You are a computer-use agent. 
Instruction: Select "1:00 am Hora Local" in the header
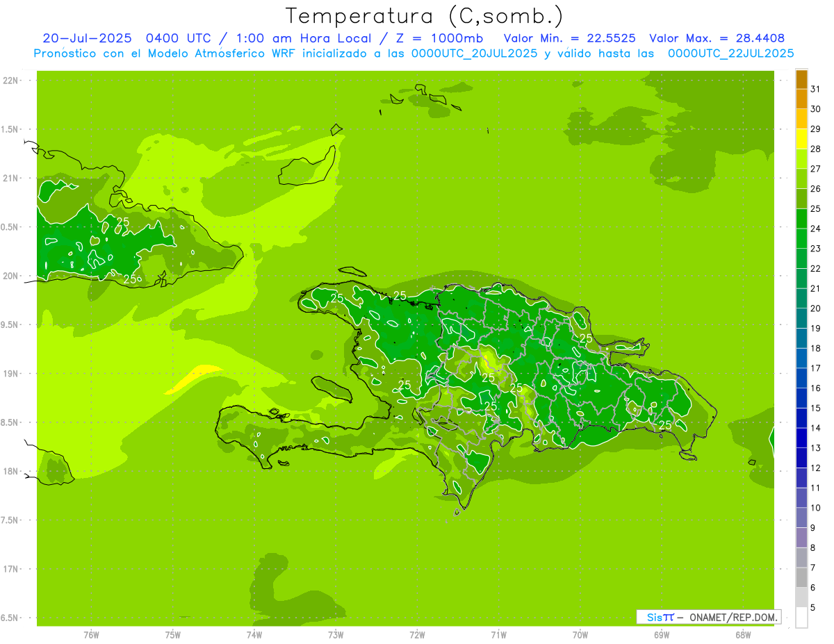pyautogui.click(x=303, y=38)
